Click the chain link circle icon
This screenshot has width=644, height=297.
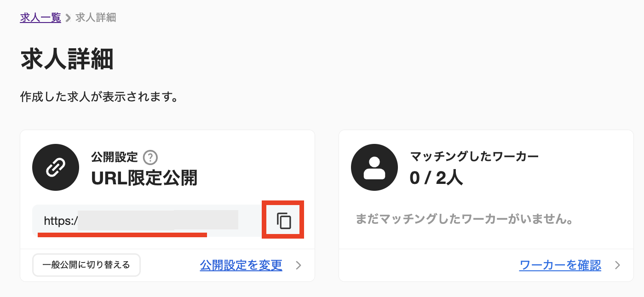click(x=56, y=167)
